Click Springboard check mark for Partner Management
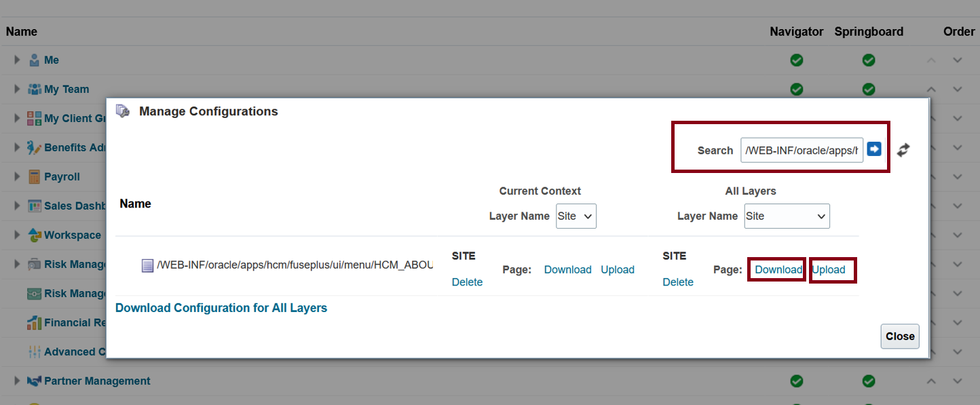Screen dimensions: 980x405 click(x=868, y=381)
